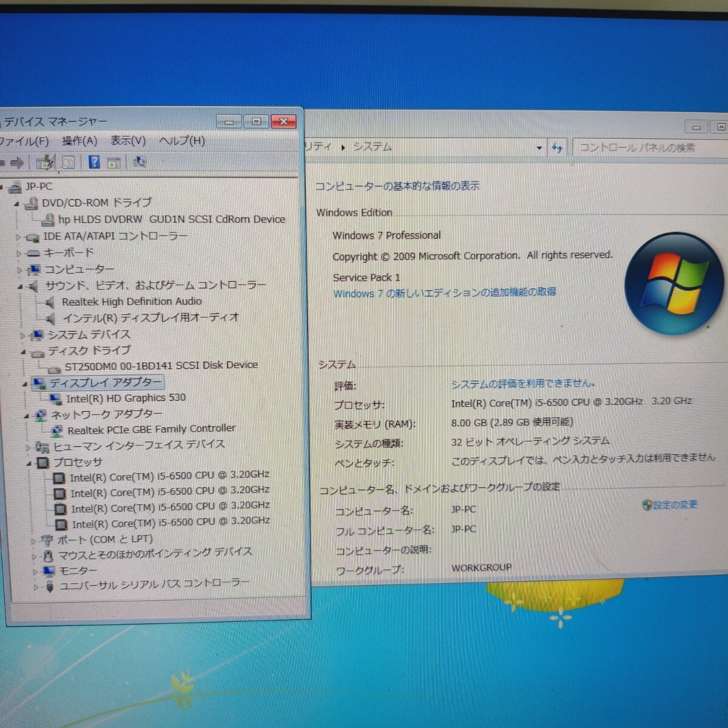Select the third i5-6500 CPU processor entry
Screen dimensions: 728x728
click(x=170, y=507)
